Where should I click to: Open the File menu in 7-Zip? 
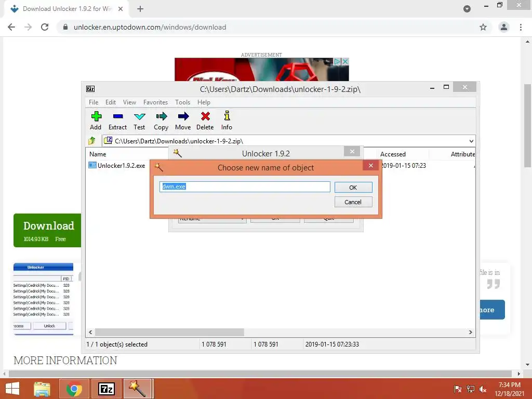[94, 102]
